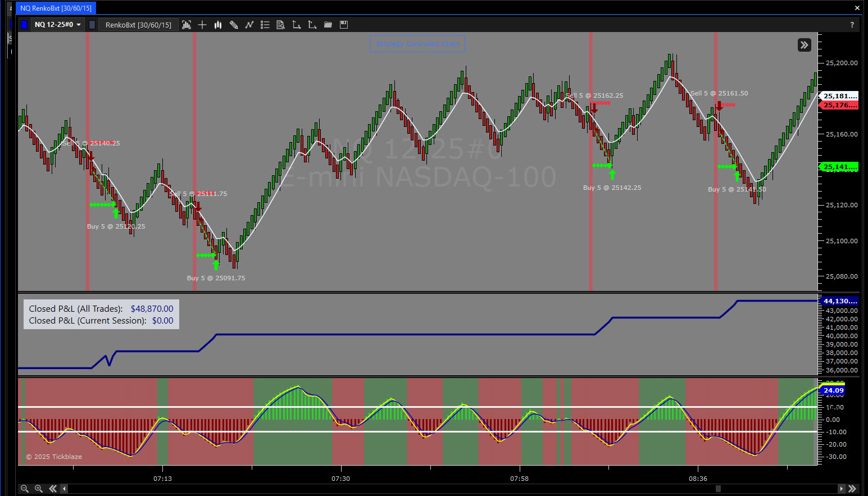This screenshot has width=868, height=496.
Task: Open the data inspector magnifier icon
Action: (x=281, y=25)
